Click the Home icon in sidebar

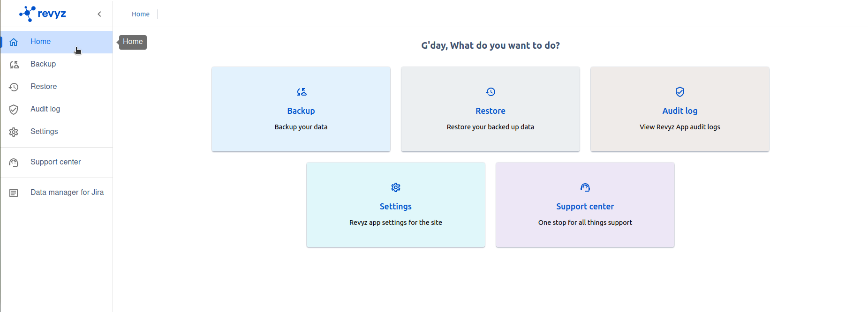tap(14, 42)
